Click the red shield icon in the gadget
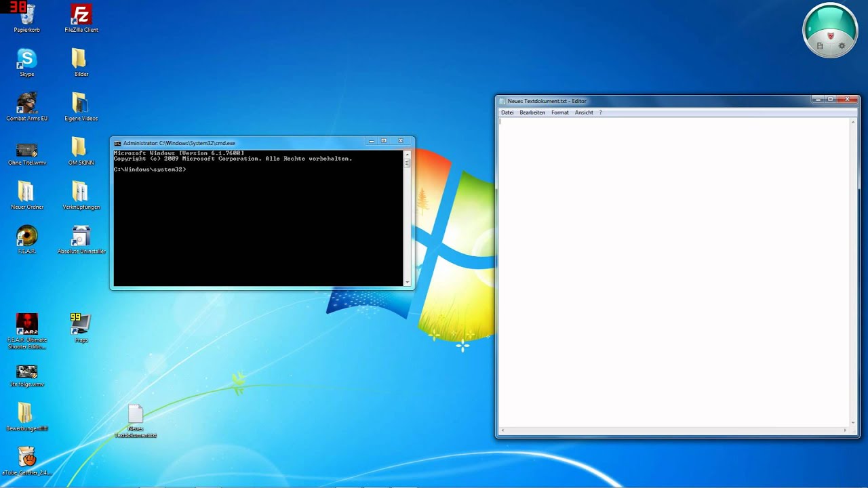The width and height of the screenshot is (868, 488). pyautogui.click(x=831, y=35)
